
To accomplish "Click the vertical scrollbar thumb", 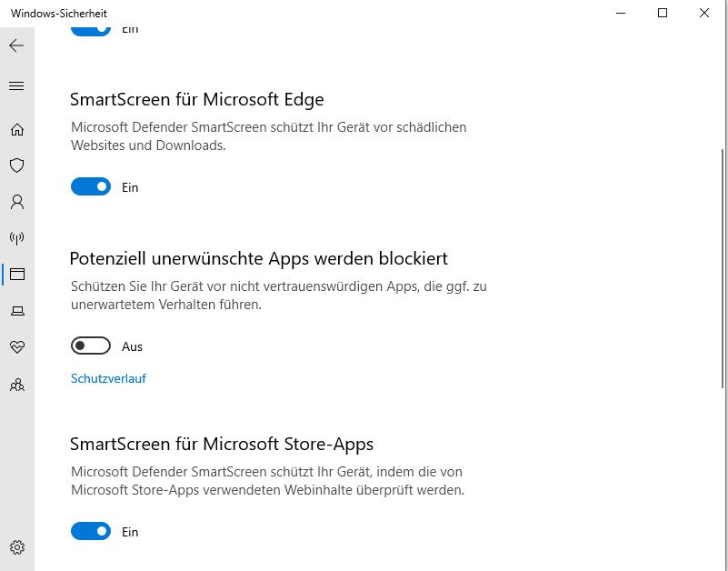I will (723, 268).
